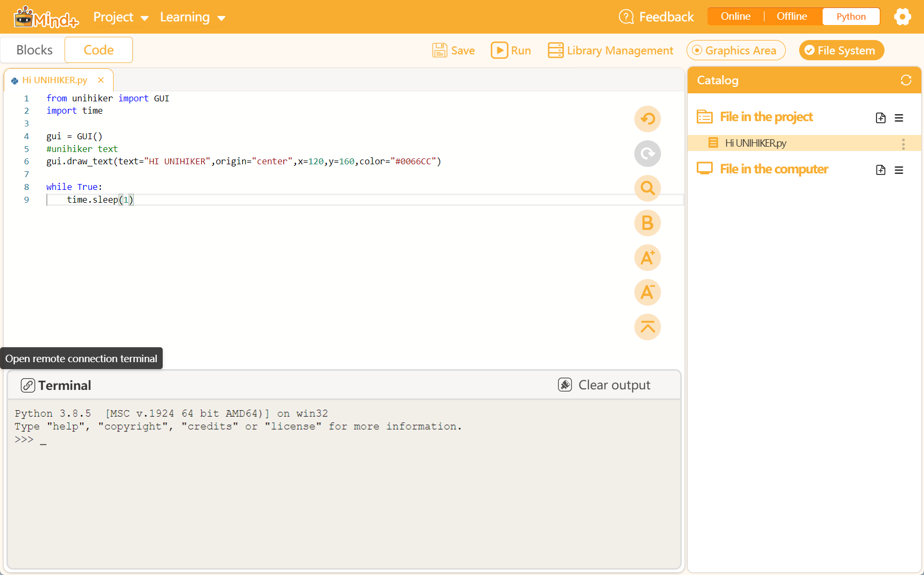The width and height of the screenshot is (924, 575).
Task: Expand the Learning dropdown
Action: click(x=193, y=17)
